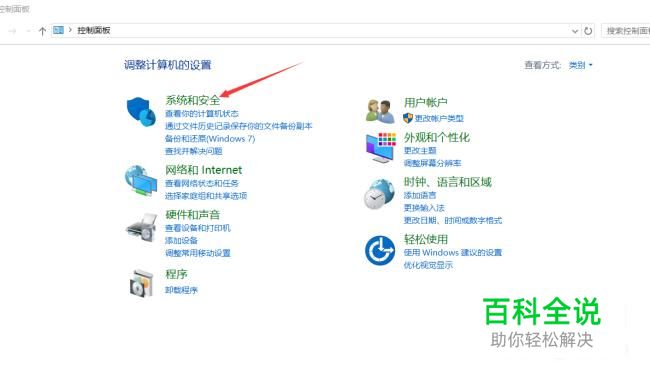The height and width of the screenshot is (383, 650).
Task: Click 添加语言 link
Action: pyautogui.click(x=420, y=195)
